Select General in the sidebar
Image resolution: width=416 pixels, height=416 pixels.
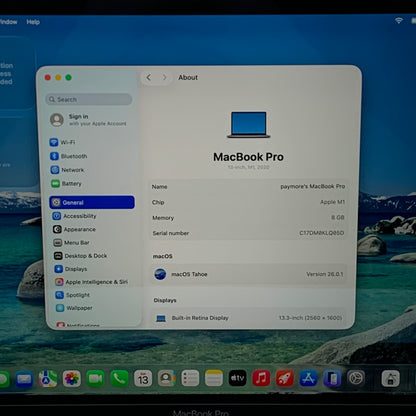92,202
